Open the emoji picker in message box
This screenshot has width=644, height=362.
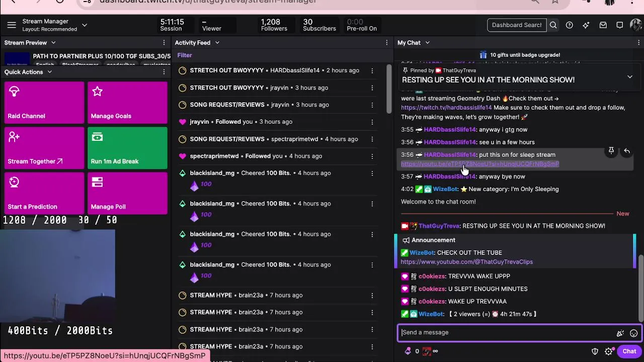click(x=633, y=333)
